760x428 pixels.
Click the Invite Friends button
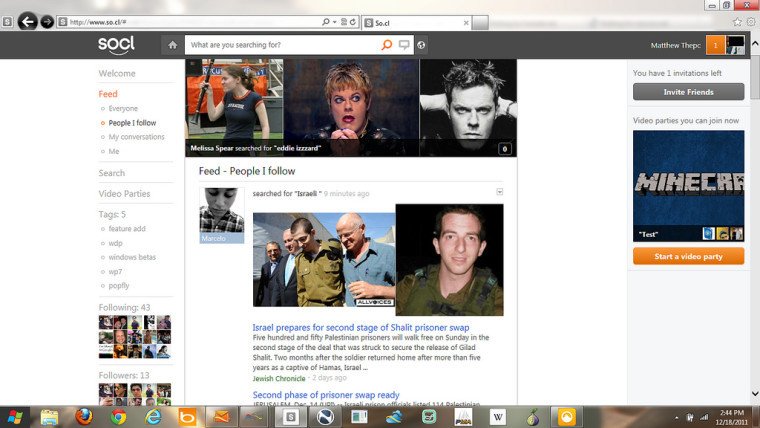pyautogui.click(x=688, y=92)
